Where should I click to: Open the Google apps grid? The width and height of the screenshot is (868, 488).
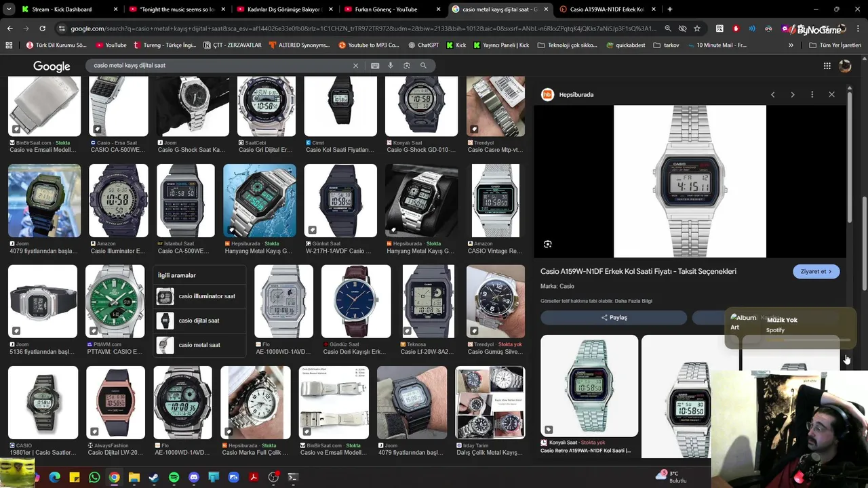pos(827,66)
